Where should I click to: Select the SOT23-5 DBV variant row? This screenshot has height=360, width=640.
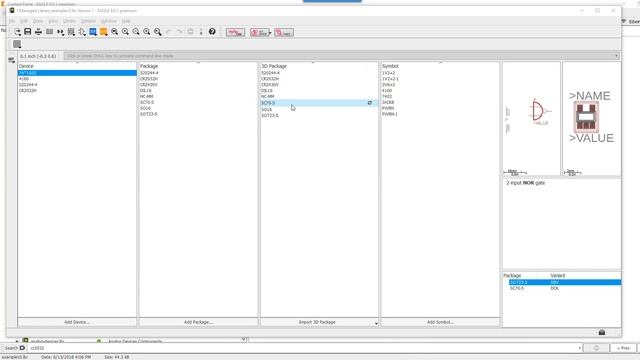pyautogui.click(x=565, y=282)
